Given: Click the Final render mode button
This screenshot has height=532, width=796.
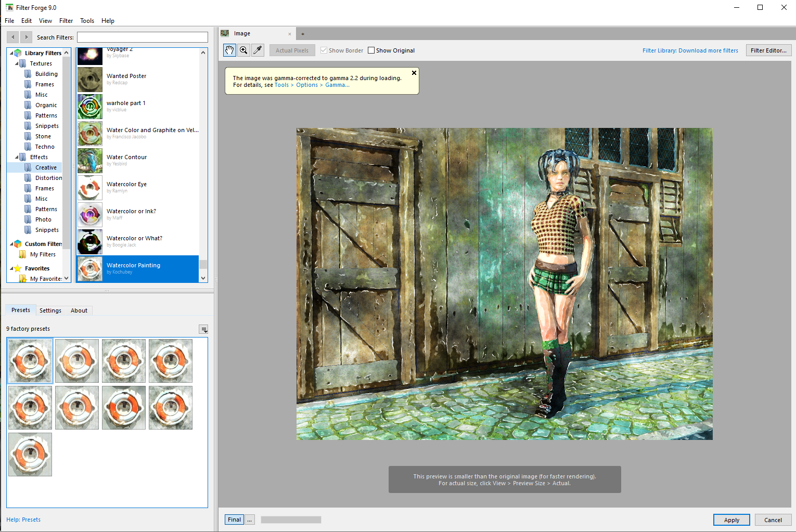Looking at the screenshot, I should point(234,520).
